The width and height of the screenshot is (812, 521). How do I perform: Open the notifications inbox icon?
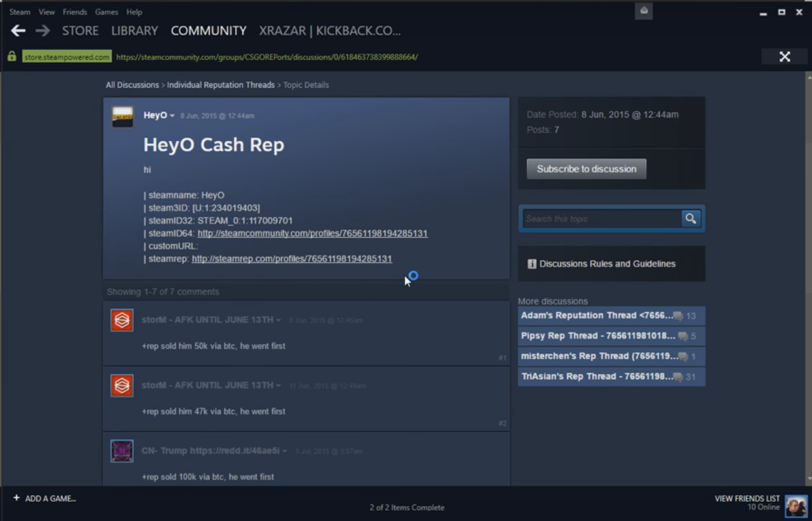point(644,11)
